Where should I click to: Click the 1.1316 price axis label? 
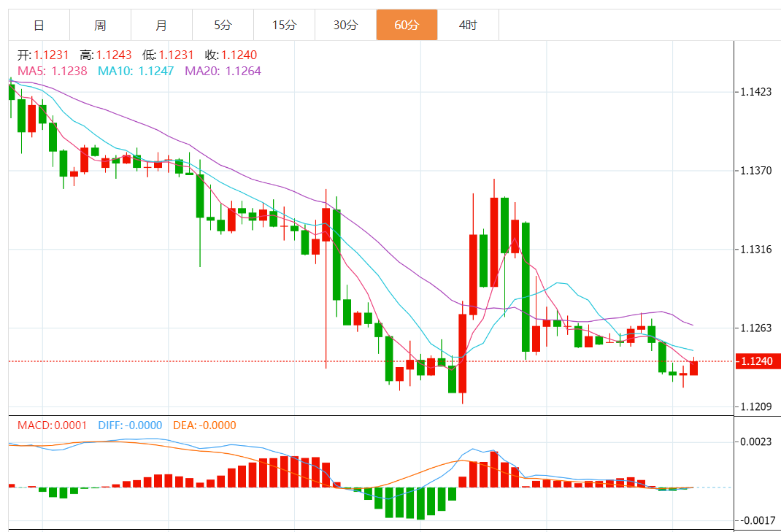[x=755, y=249]
